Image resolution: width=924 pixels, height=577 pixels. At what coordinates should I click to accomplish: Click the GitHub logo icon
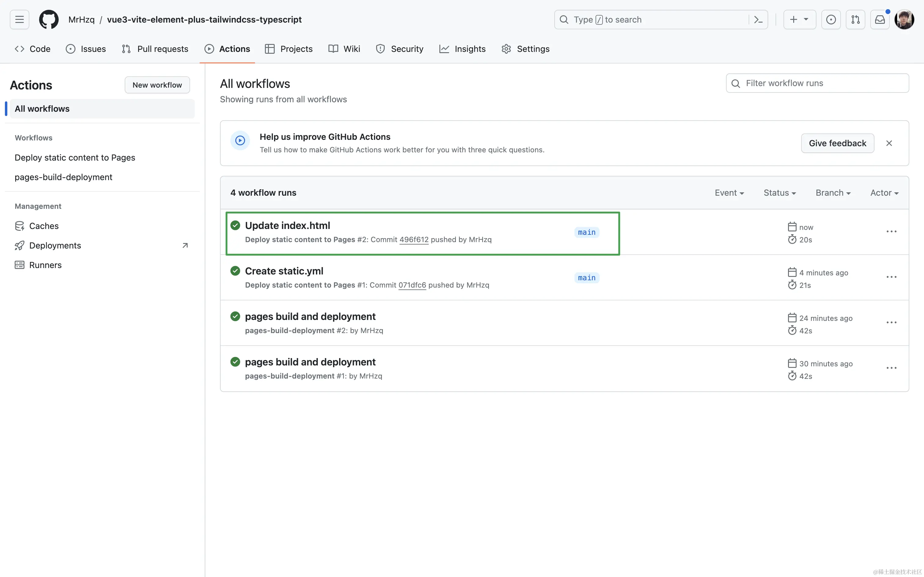click(x=49, y=20)
